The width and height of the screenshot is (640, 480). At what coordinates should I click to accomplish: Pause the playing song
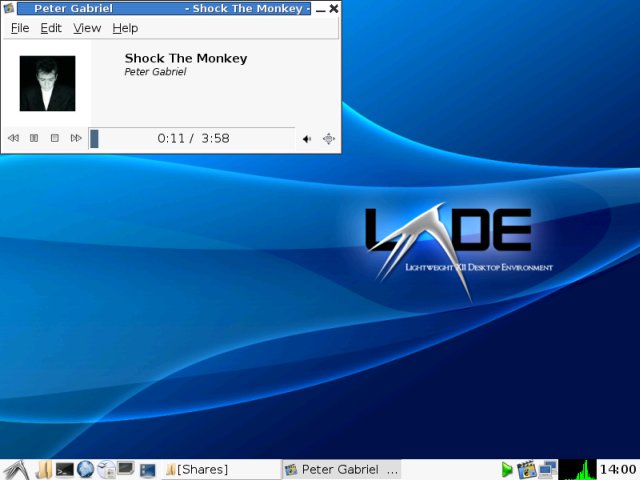pyautogui.click(x=34, y=138)
